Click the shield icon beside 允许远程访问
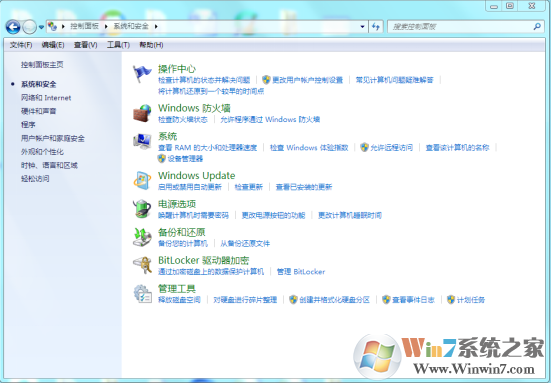Image resolution: width=551 pixels, height=383 pixels. pos(364,147)
